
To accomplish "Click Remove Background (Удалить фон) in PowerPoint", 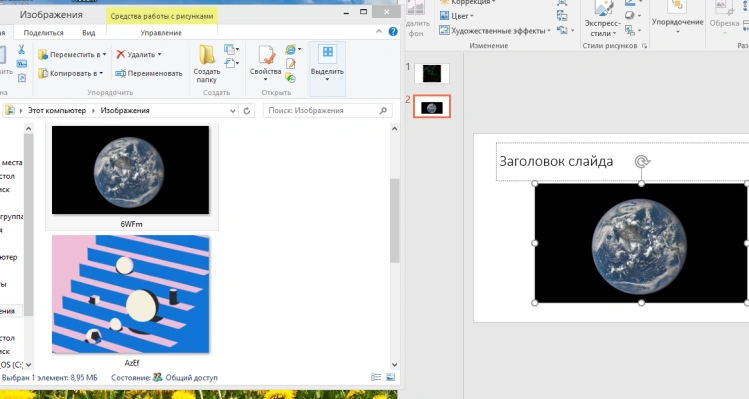I will click(417, 19).
